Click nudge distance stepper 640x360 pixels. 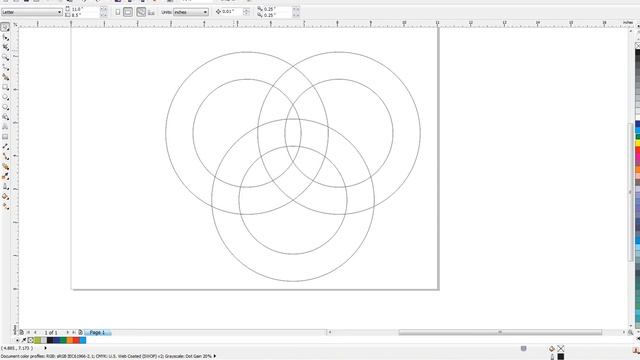coord(246,12)
